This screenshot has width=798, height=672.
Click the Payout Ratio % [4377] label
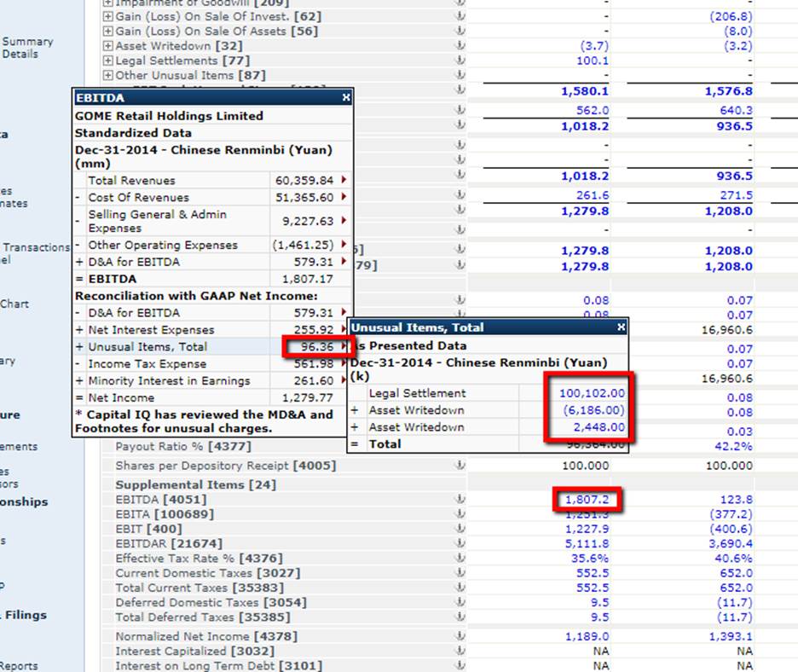183,447
